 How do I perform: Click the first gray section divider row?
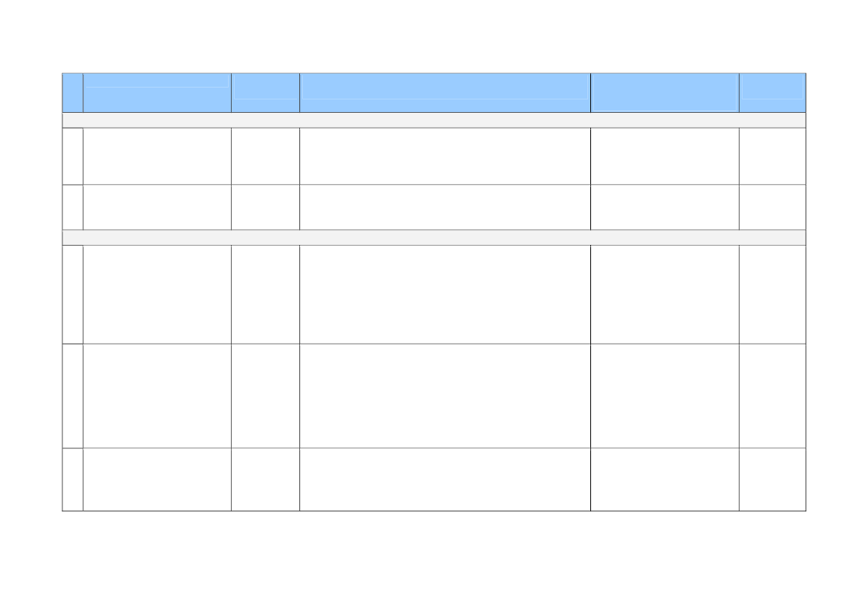click(434, 121)
